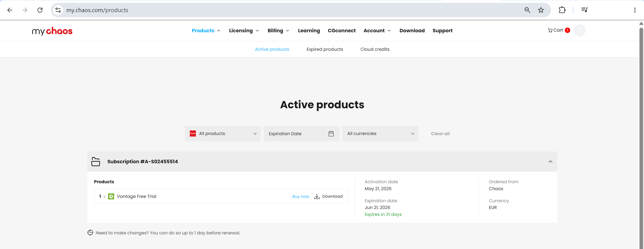
Task: Click the 'Expires in 31 days' text
Action: coord(383,214)
